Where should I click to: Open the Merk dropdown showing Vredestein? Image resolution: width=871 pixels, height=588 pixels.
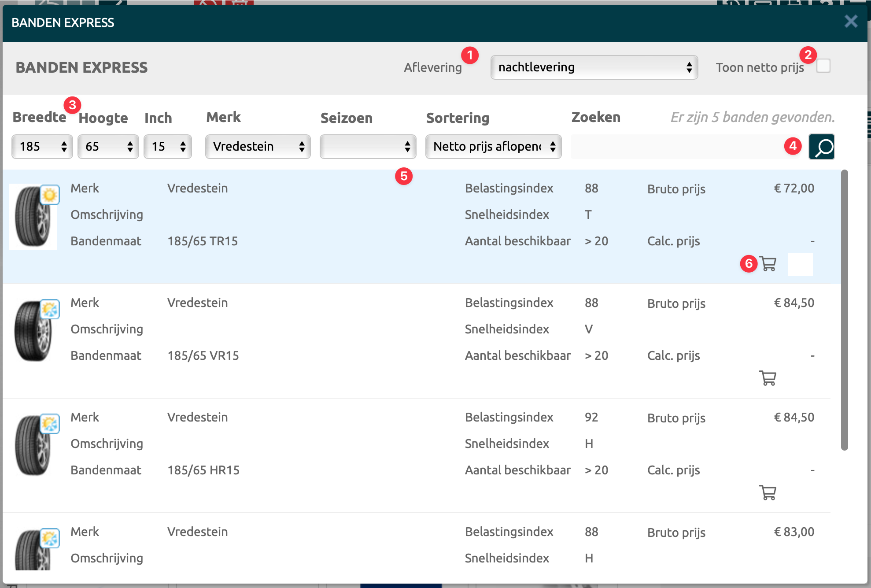pyautogui.click(x=258, y=147)
